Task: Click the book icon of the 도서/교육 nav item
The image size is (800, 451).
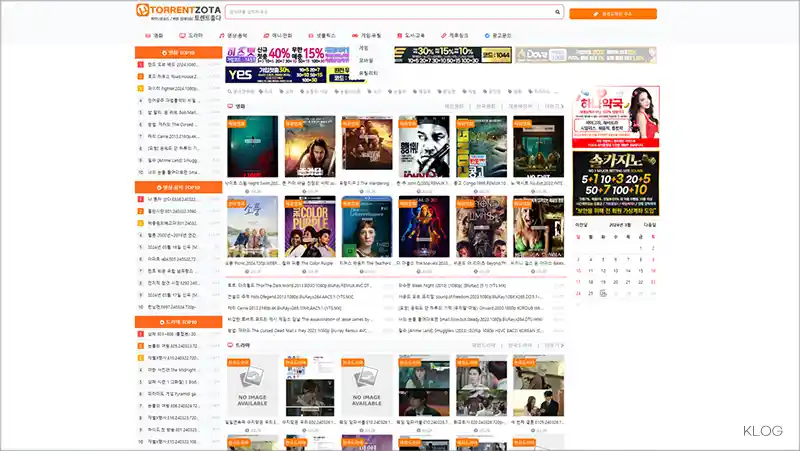Action: [x=399, y=36]
